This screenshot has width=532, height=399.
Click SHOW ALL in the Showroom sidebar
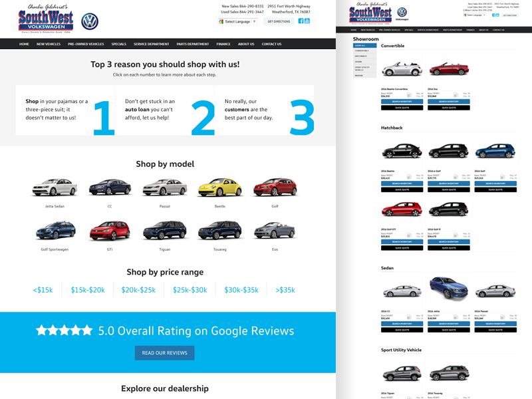[364, 45]
